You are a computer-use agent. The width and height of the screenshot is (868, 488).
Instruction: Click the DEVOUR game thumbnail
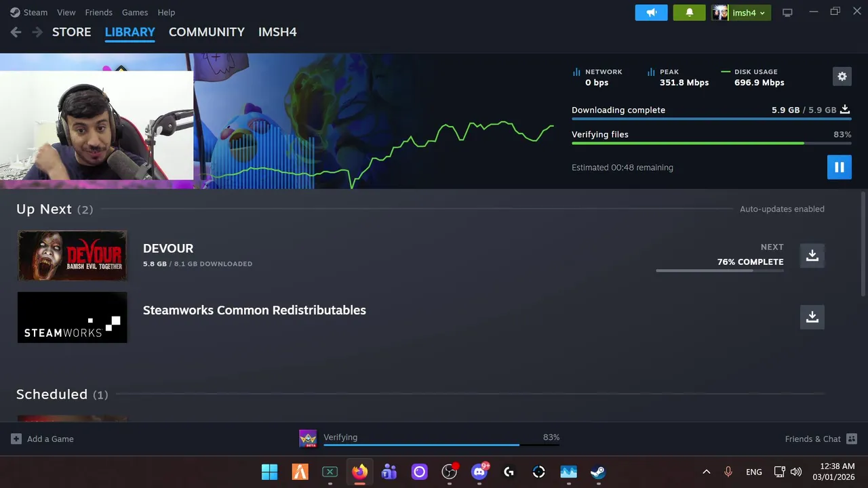tap(72, 256)
